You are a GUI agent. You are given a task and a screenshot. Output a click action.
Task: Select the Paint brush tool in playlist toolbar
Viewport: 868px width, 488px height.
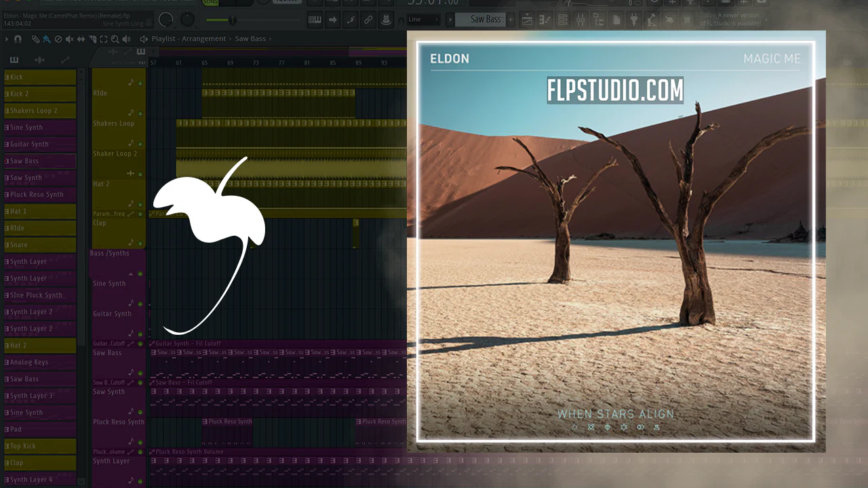(x=46, y=39)
